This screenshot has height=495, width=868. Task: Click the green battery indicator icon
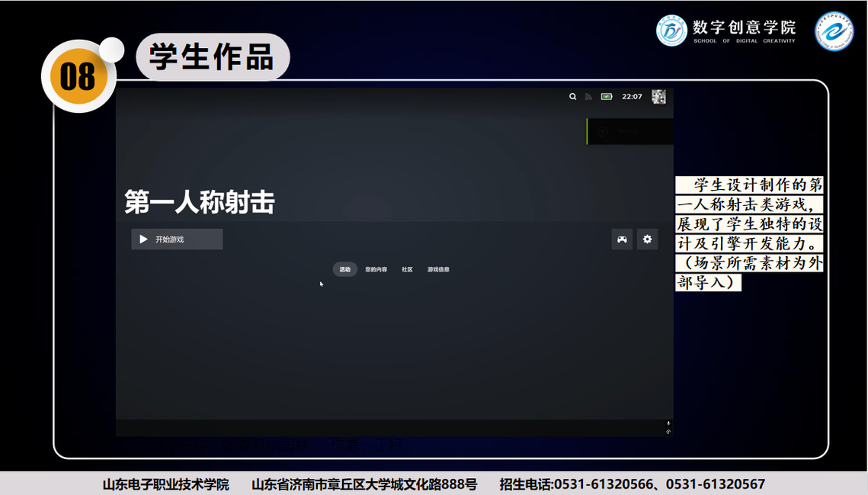pyautogui.click(x=607, y=97)
